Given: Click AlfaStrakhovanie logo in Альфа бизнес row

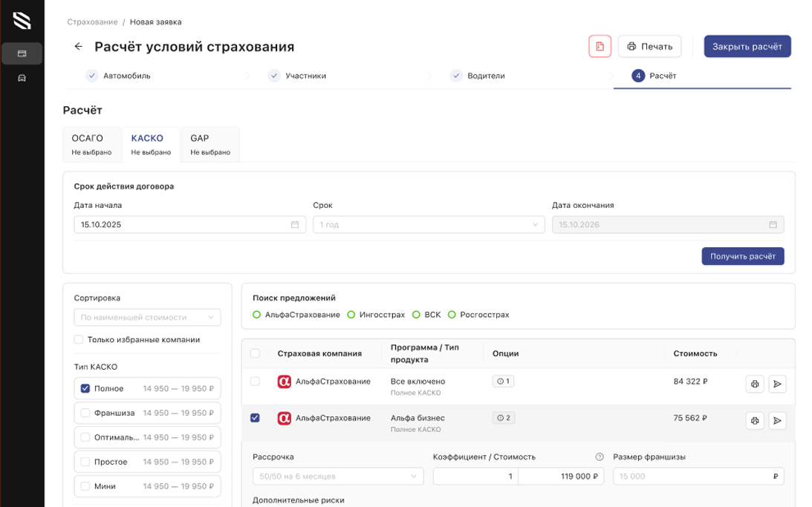Looking at the screenshot, I should tap(285, 418).
